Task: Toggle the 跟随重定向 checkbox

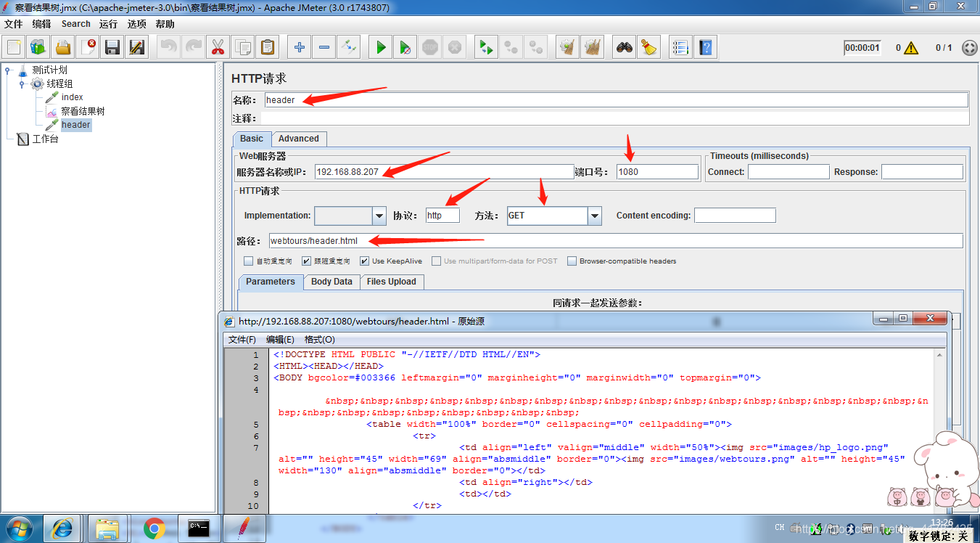Action: (307, 261)
